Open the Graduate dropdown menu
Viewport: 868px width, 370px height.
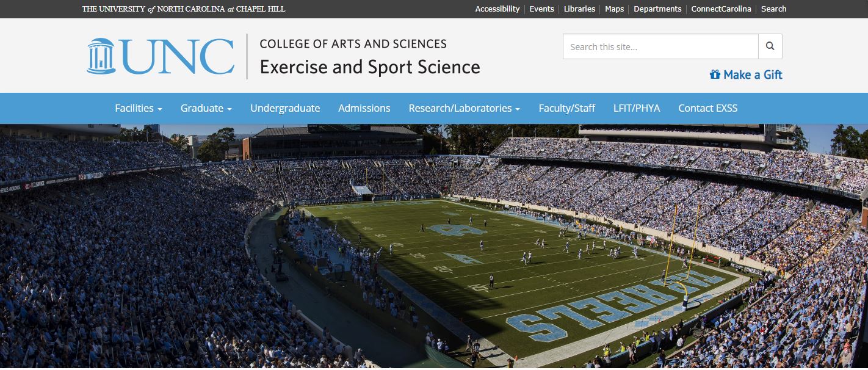pyautogui.click(x=206, y=108)
